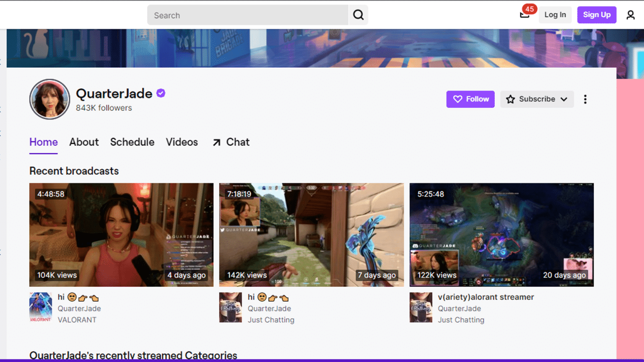The height and width of the screenshot is (362, 644).
Task: Switch to the About tab
Action: coord(84,142)
